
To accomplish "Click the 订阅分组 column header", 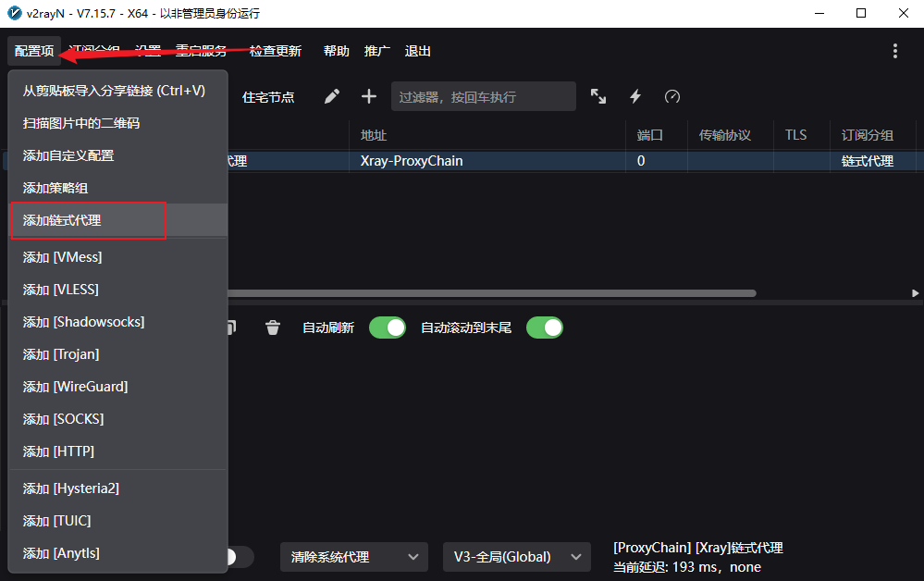I will (868, 135).
